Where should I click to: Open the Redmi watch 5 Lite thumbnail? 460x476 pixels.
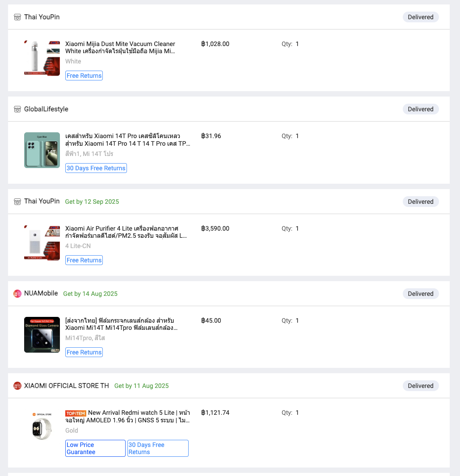[x=42, y=427]
